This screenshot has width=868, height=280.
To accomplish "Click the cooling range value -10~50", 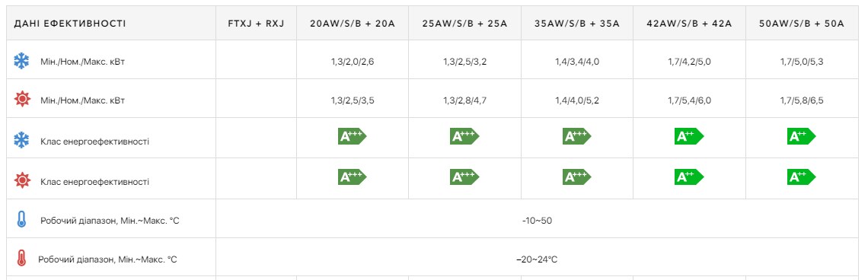I will click(x=537, y=220).
